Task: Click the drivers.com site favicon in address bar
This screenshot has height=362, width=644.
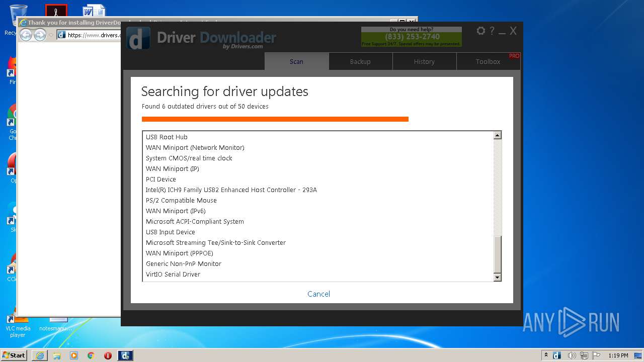Action: (61, 35)
